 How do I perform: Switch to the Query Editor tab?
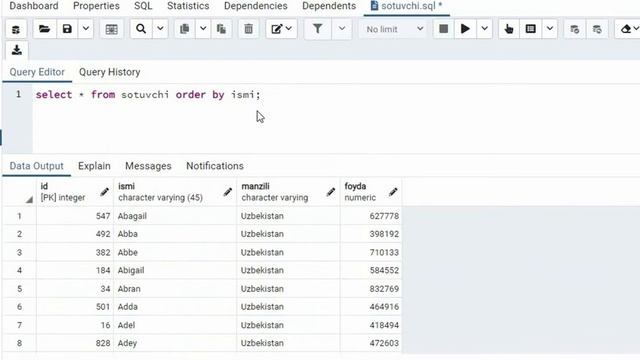(37, 72)
